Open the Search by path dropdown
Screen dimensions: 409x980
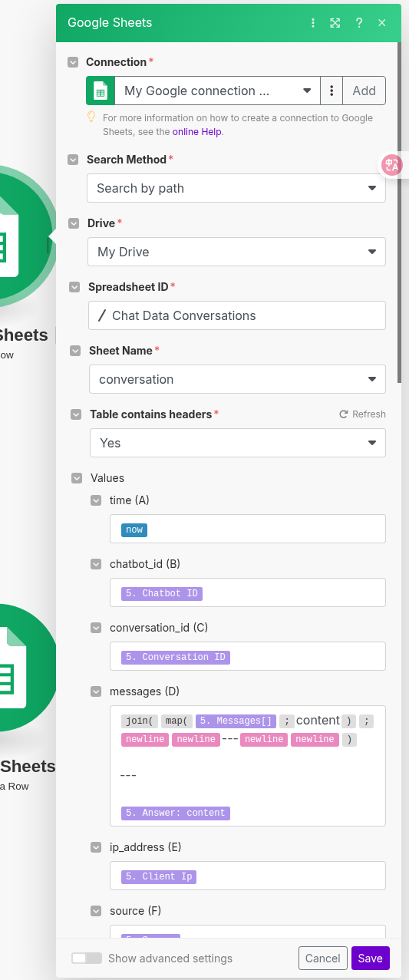(236, 188)
